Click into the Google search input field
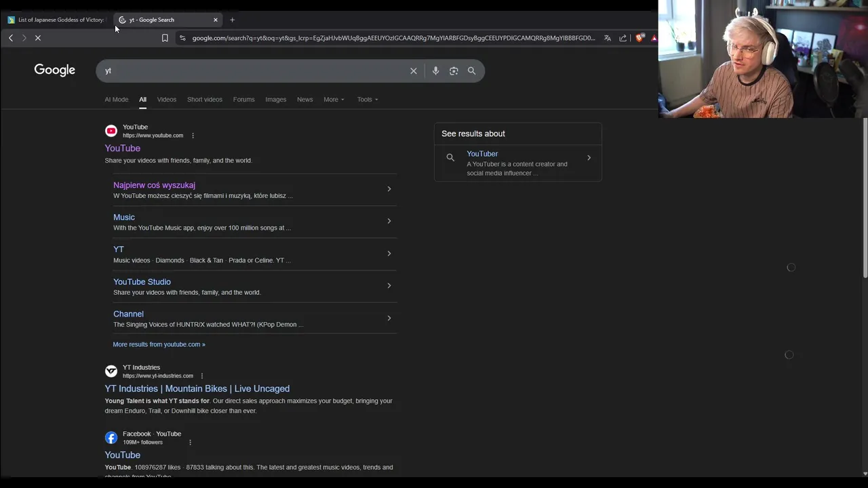 click(x=254, y=70)
